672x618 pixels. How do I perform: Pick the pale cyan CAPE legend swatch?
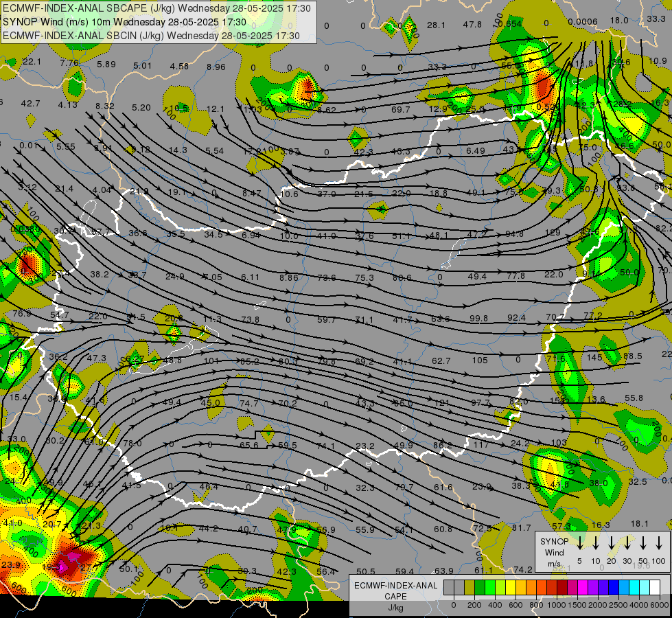click(x=644, y=587)
